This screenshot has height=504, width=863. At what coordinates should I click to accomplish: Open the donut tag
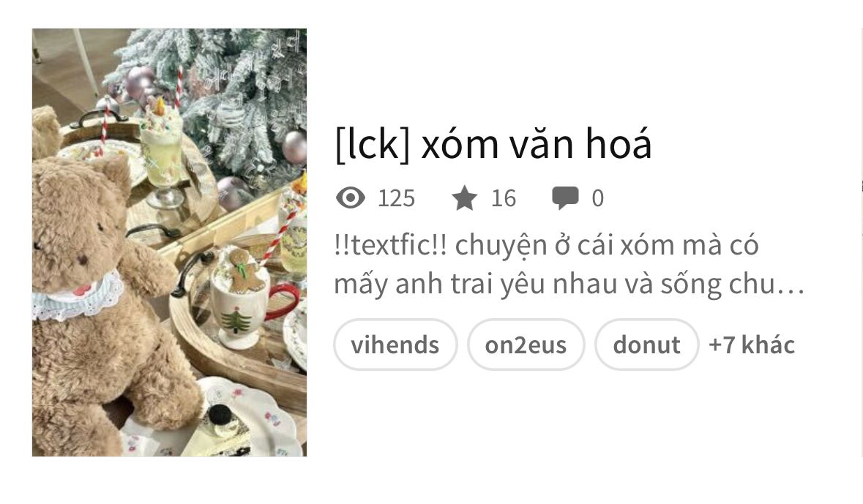pyautogui.click(x=646, y=345)
